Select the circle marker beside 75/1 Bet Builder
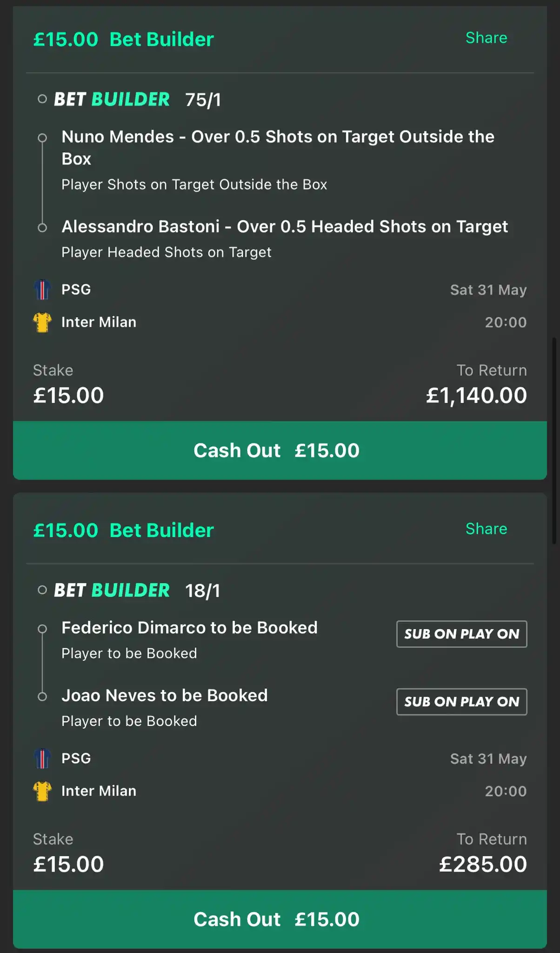The image size is (560, 953). [x=42, y=99]
